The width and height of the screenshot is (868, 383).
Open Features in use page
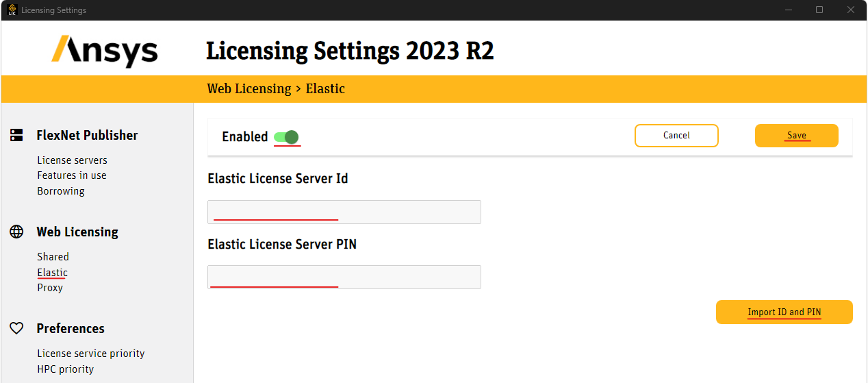point(72,175)
